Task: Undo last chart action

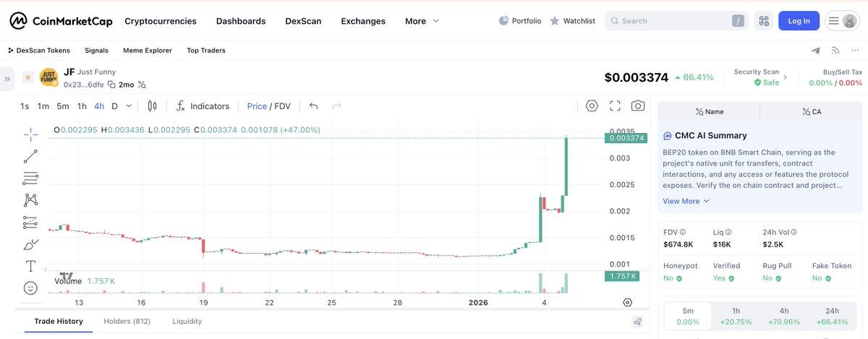Action: 313,106
